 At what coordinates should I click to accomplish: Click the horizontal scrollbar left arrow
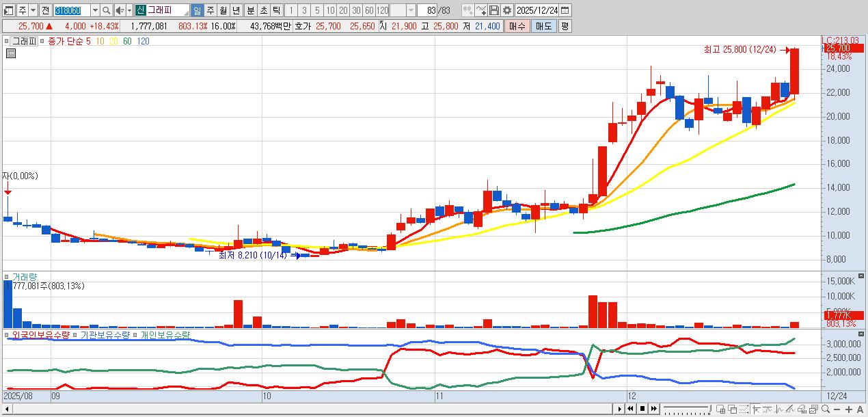(8, 409)
